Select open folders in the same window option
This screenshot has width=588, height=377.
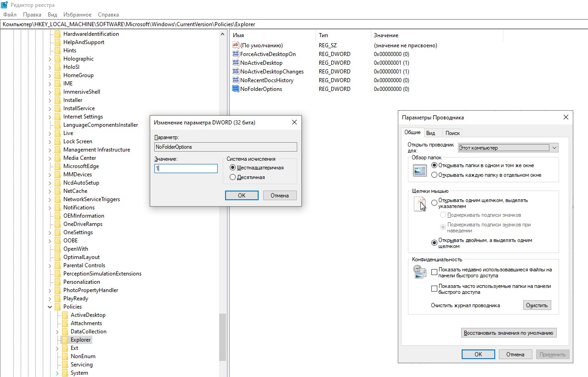(435, 165)
